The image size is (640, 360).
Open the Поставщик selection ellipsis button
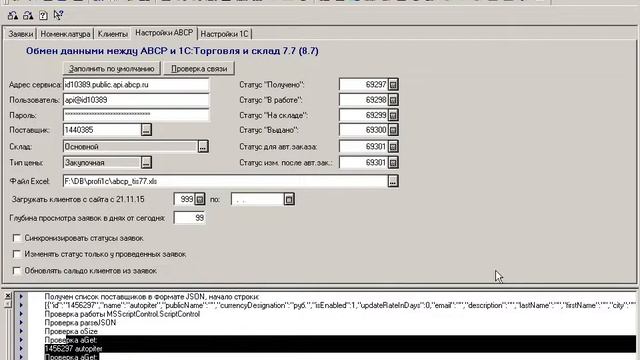146,130
